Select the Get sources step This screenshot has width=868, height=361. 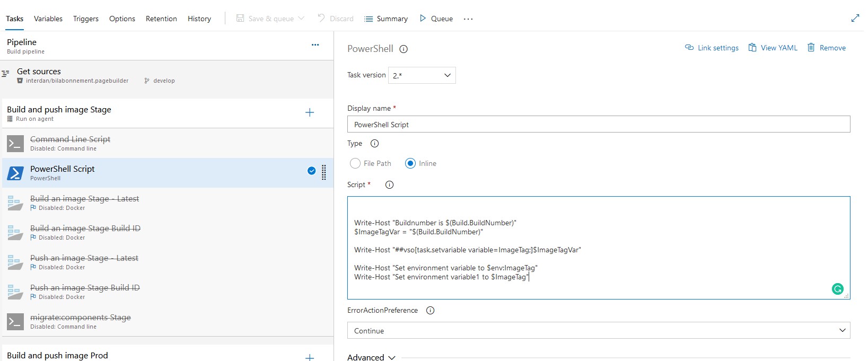166,75
